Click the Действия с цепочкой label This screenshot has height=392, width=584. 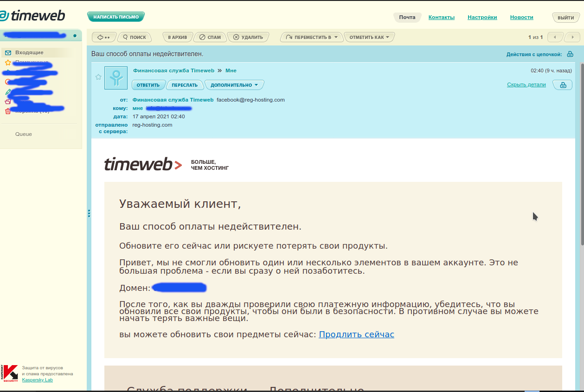[x=534, y=54]
